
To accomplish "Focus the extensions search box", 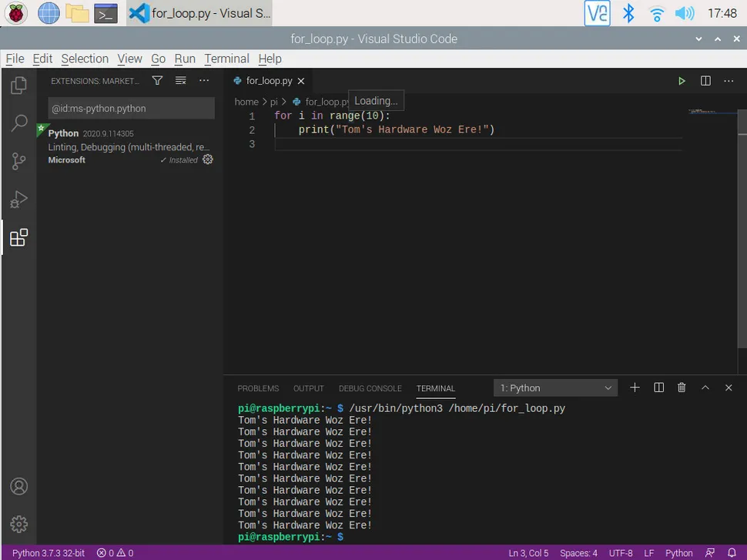I will (x=131, y=108).
